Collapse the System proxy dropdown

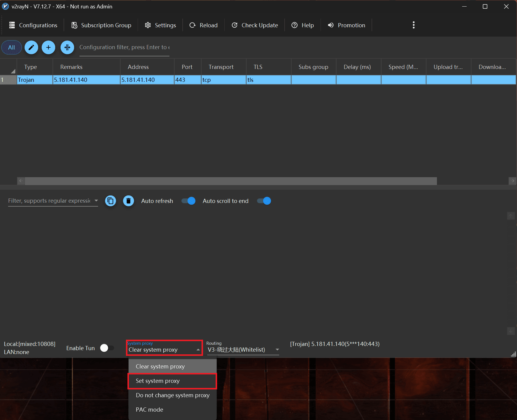tap(198, 350)
